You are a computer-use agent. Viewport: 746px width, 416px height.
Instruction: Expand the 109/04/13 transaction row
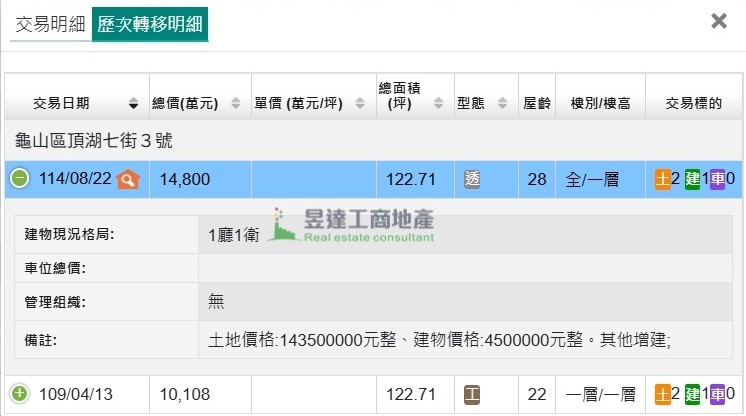(19, 394)
